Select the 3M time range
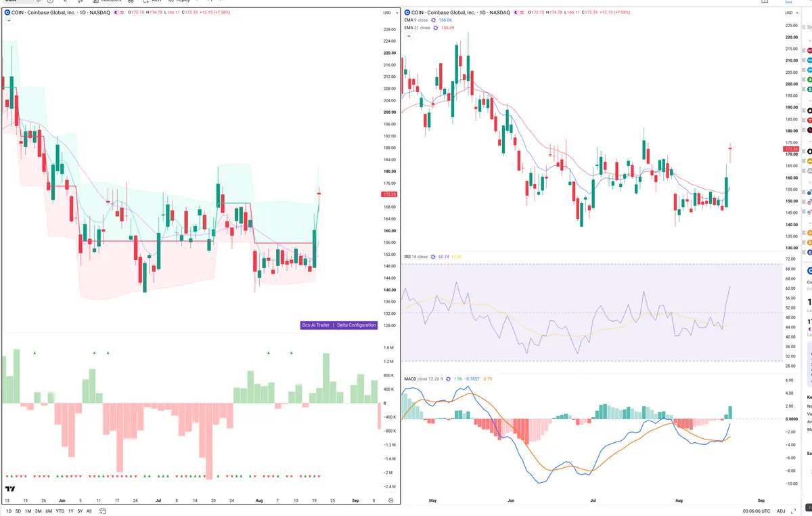The height and width of the screenshot is (516, 812). point(38,511)
